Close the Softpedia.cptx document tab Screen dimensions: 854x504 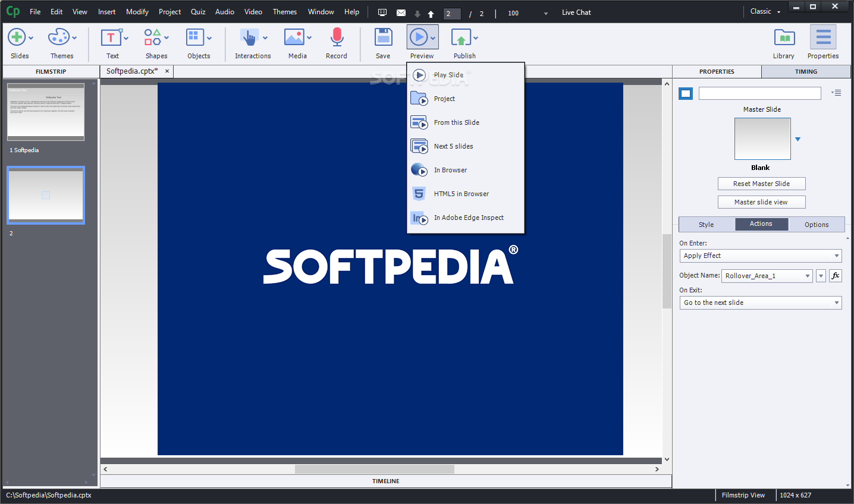pyautogui.click(x=167, y=71)
